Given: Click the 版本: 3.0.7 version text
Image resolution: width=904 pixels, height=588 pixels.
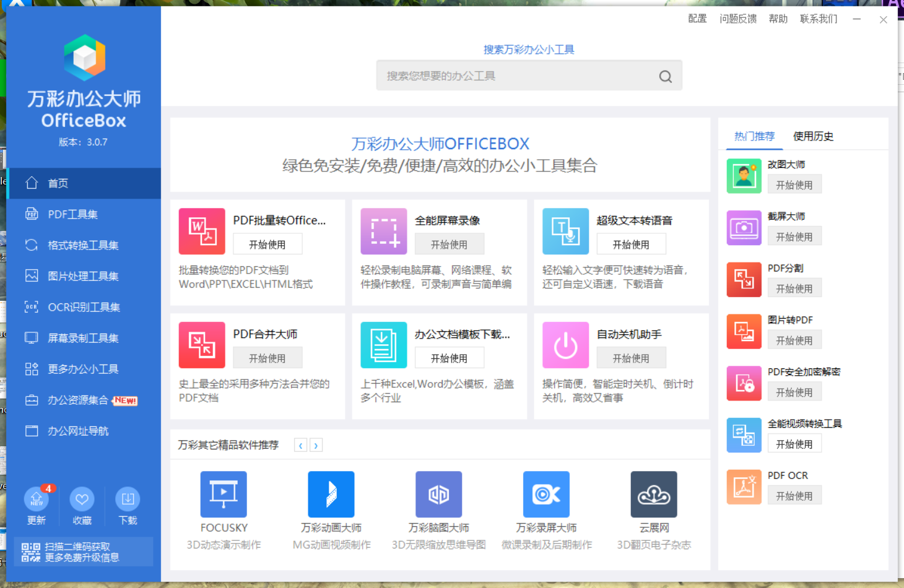Looking at the screenshot, I should 83,142.
